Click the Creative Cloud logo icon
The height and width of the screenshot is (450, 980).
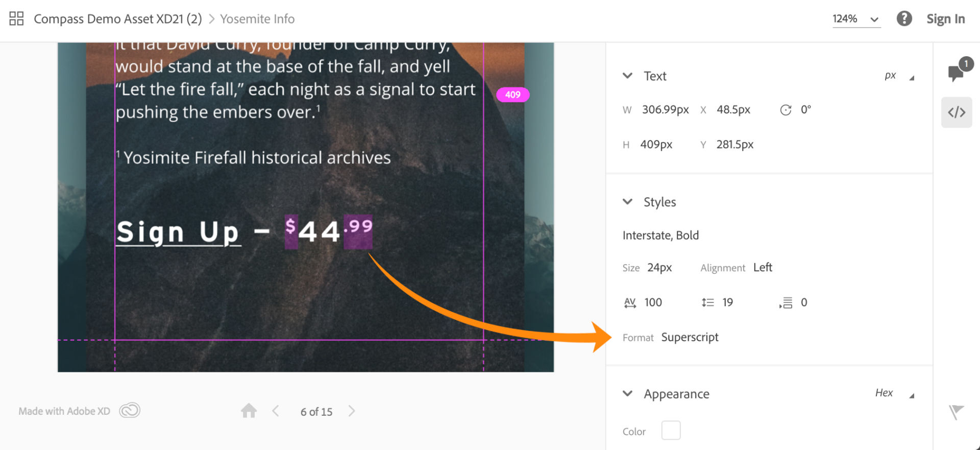point(130,411)
